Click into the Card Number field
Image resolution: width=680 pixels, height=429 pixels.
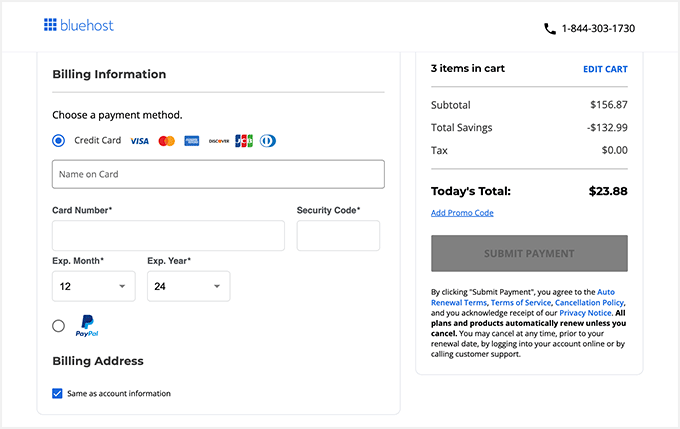click(x=168, y=236)
